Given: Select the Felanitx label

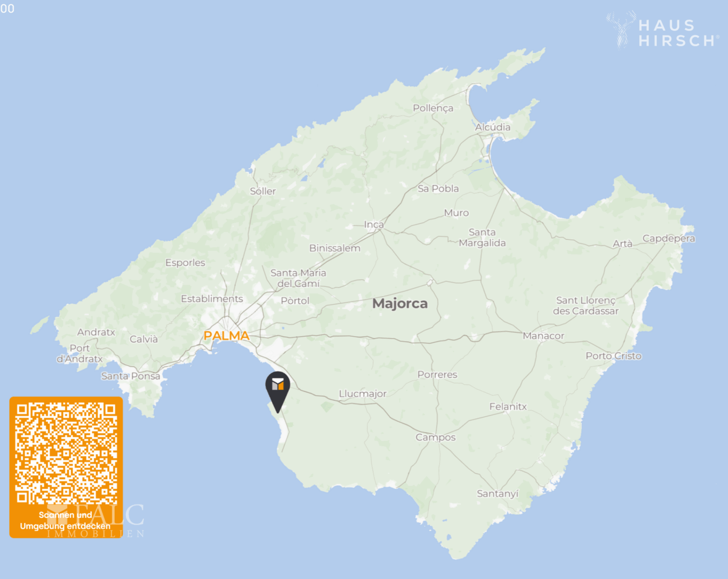Looking at the screenshot, I should tap(508, 407).
